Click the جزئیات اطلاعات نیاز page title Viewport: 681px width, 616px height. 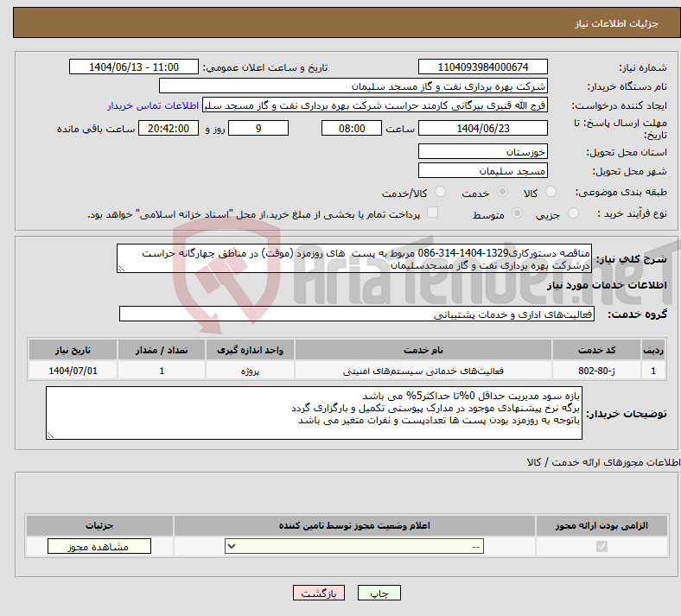[x=617, y=23]
